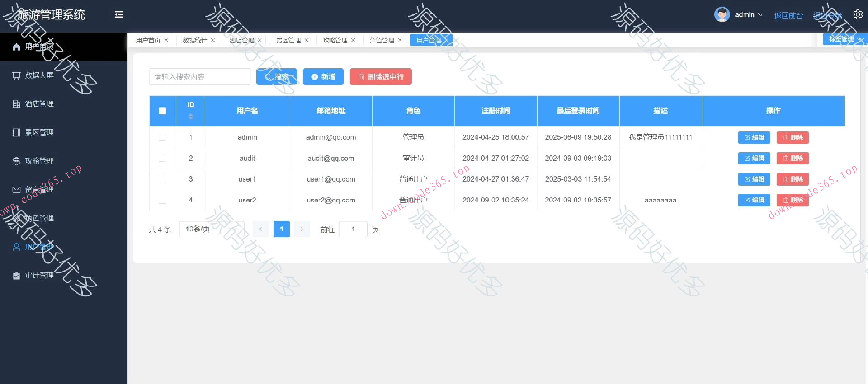Click the admin user avatar
The width and height of the screenshot is (868, 384).
(x=722, y=14)
